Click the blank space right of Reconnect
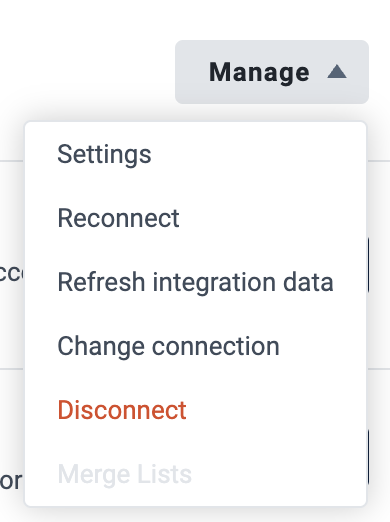 (x=273, y=218)
